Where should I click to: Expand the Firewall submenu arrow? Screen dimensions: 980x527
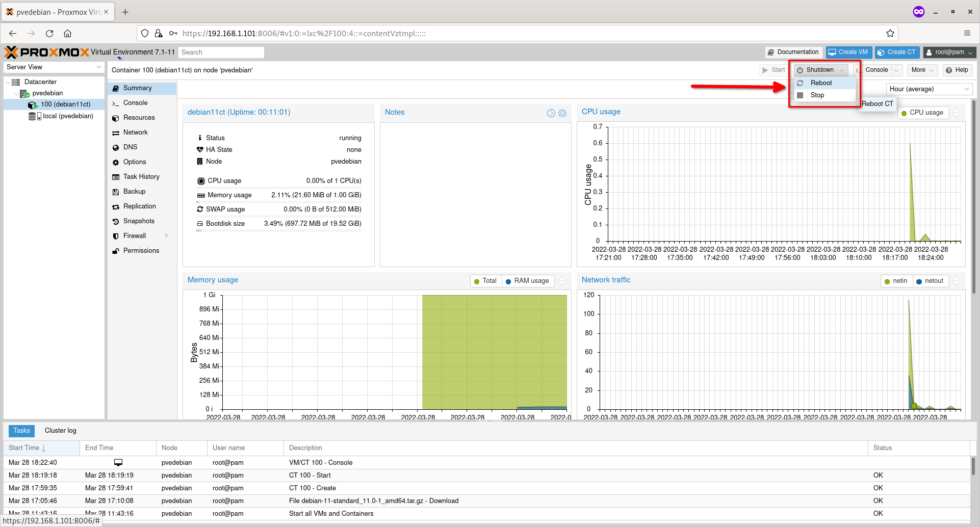(x=167, y=236)
